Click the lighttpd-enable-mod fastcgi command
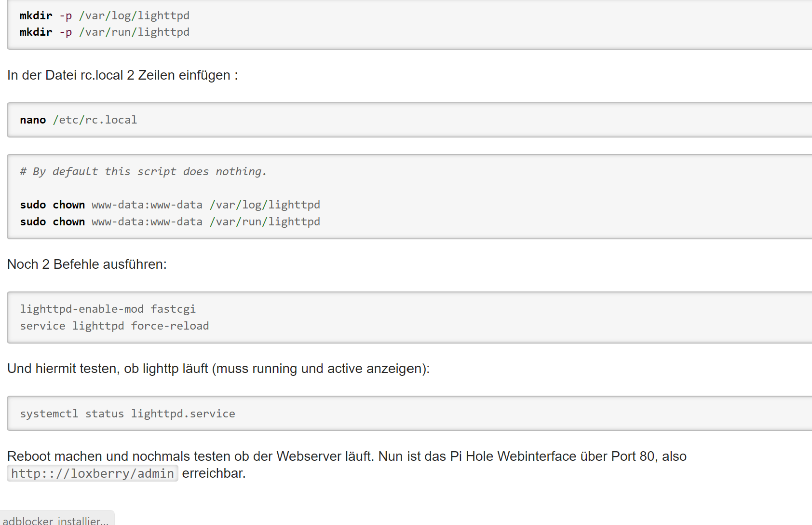This screenshot has height=525, width=812. coord(108,309)
